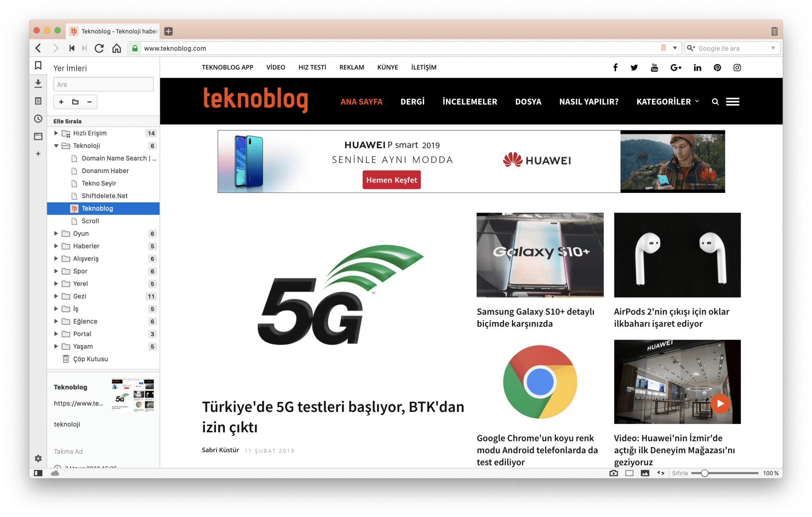Image resolution: width=812 pixels, height=517 pixels.
Task: Go to the home page
Action: pyautogui.click(x=117, y=48)
